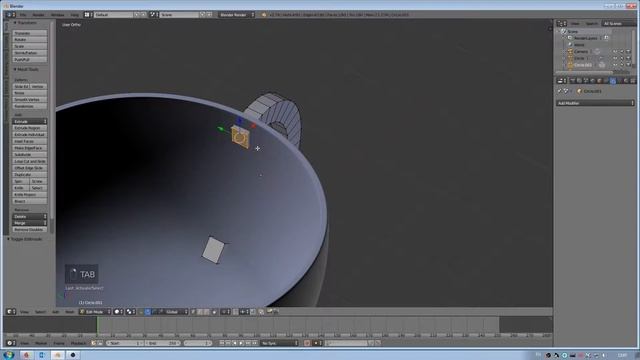640x360 pixels.
Task: Open the Help menu
Action: pos(74,15)
